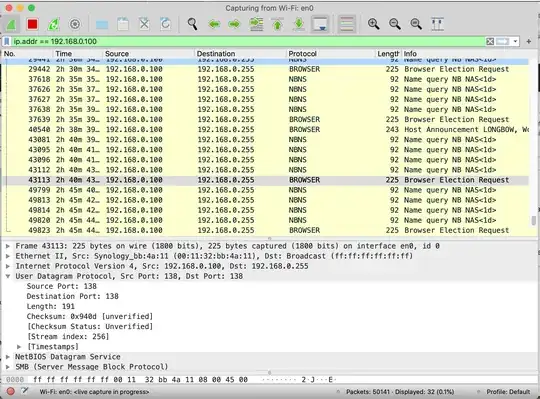Select packet 29442 Browser Election Request
This screenshot has width=540, height=399.
(266, 69)
